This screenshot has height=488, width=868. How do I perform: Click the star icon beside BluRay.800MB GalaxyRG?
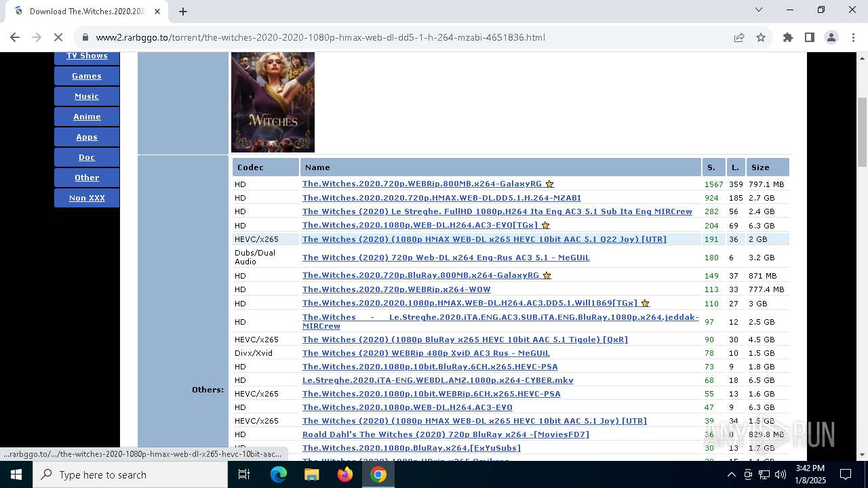pyautogui.click(x=547, y=275)
